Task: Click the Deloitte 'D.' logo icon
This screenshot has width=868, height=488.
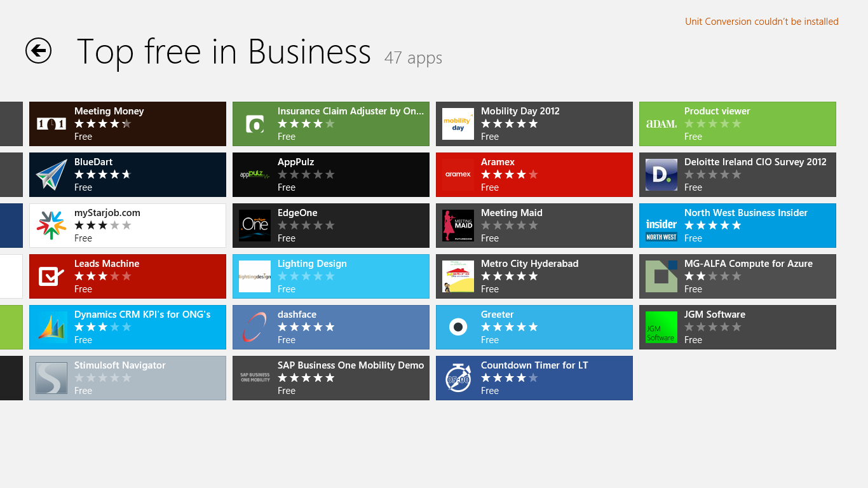Action: click(661, 175)
